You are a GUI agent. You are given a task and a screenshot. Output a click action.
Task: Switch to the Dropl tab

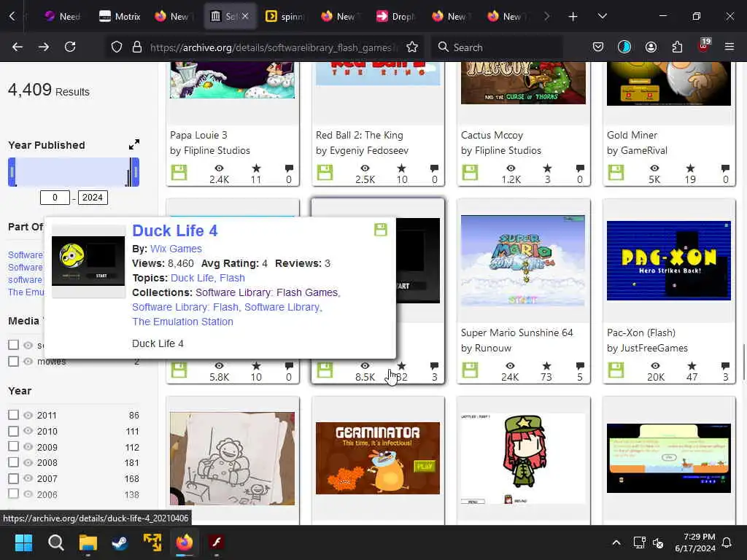(396, 17)
